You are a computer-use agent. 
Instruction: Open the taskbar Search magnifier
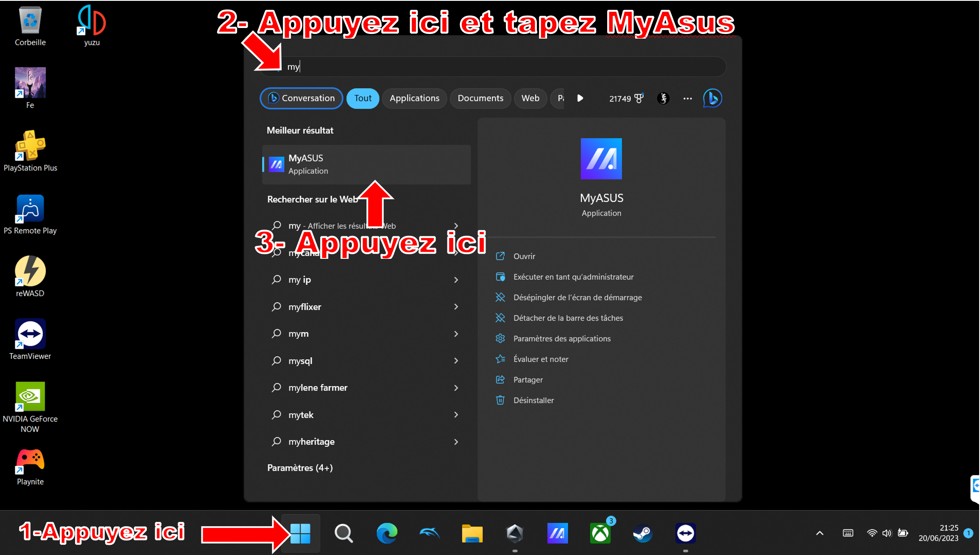click(343, 533)
